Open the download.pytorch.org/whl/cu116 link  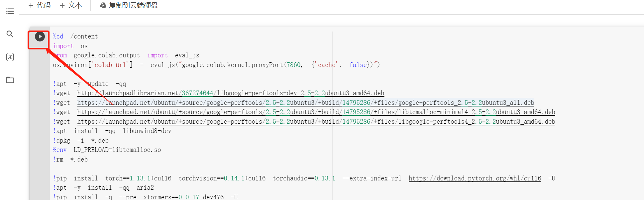pyautogui.click(x=475, y=178)
